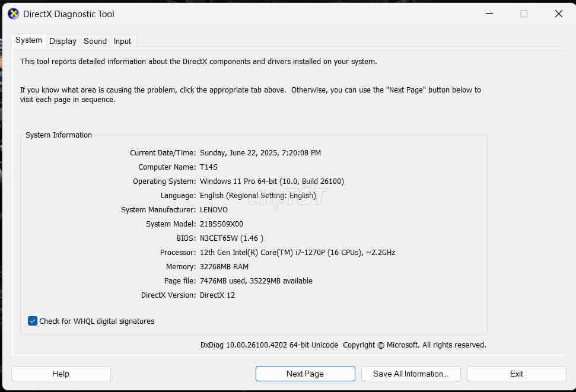Click processor value '12th Gen Intel(R) Core(TM) i7-1270P'

coord(262,253)
